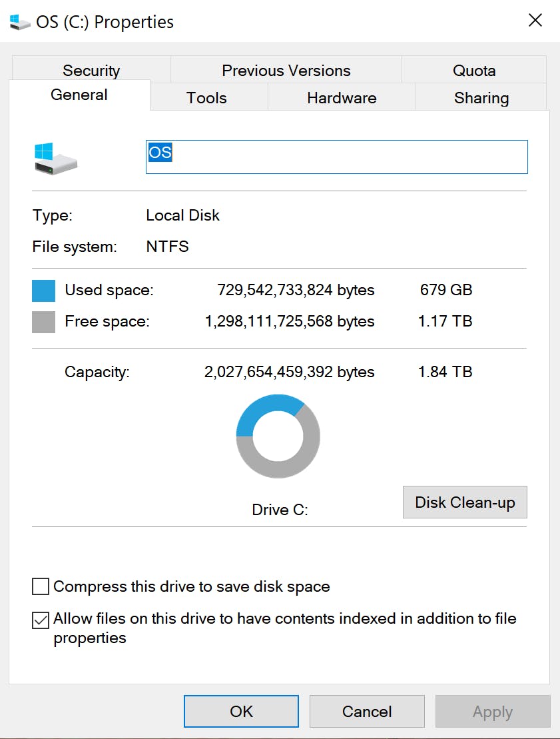Switch to the Sharing tab
560x739 pixels.
coord(481,98)
